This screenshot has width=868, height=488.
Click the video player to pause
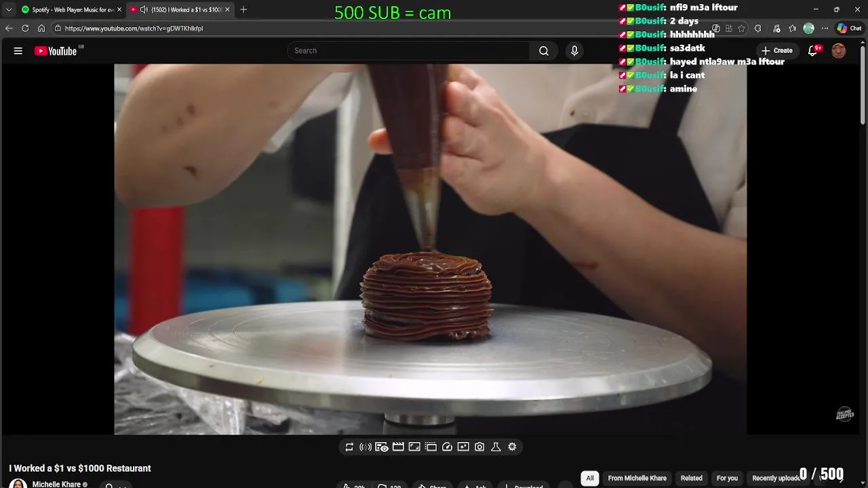point(431,249)
